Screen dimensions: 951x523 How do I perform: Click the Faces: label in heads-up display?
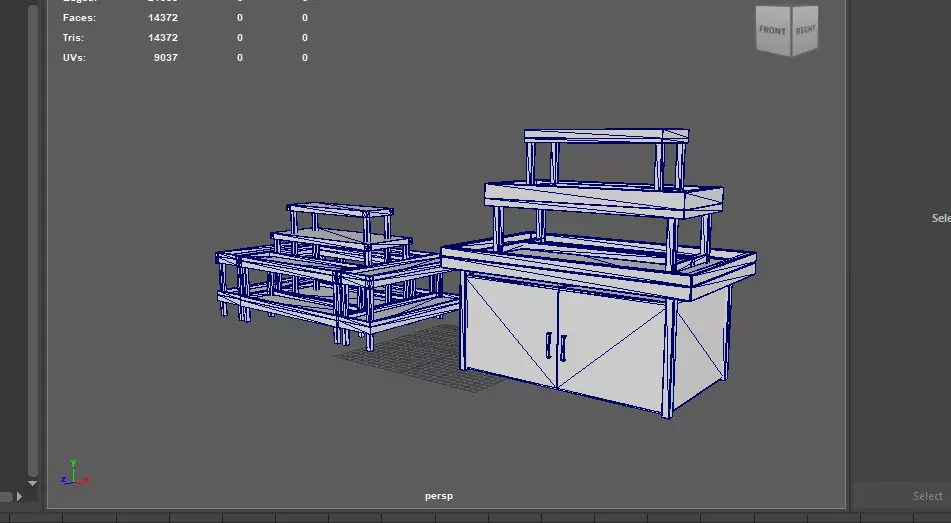tap(79, 18)
